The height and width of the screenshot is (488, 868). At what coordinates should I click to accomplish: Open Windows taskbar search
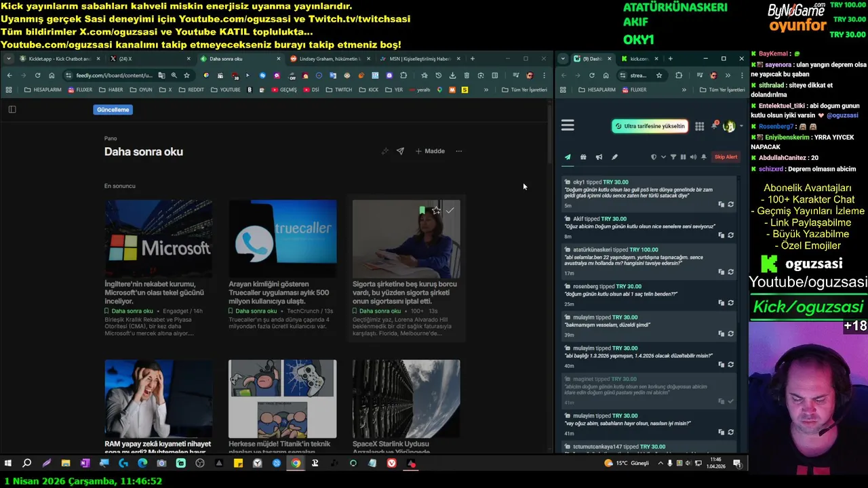(27, 464)
